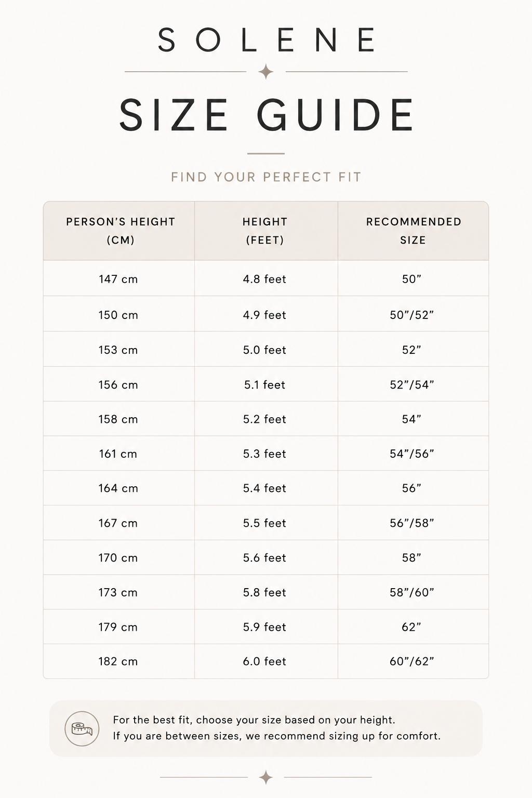
Task: Click the SIZE GUIDE heading
Action: (x=267, y=115)
